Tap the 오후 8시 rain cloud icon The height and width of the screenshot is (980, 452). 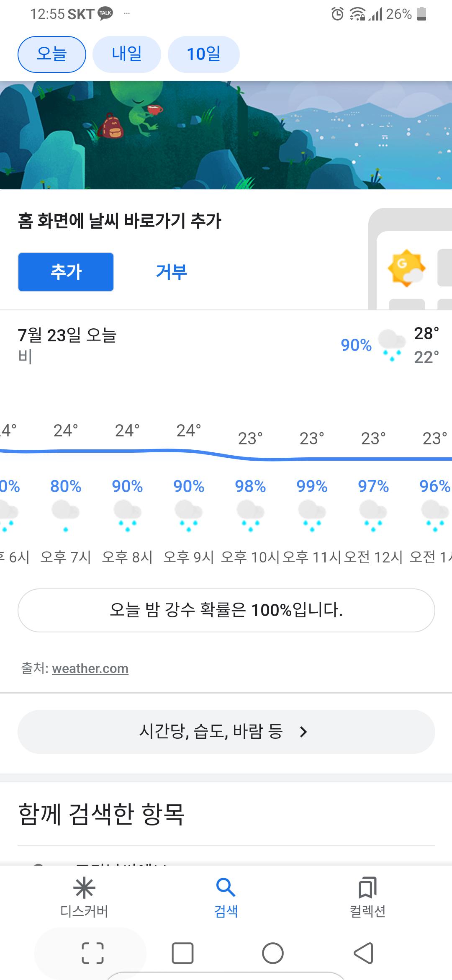coord(127,515)
